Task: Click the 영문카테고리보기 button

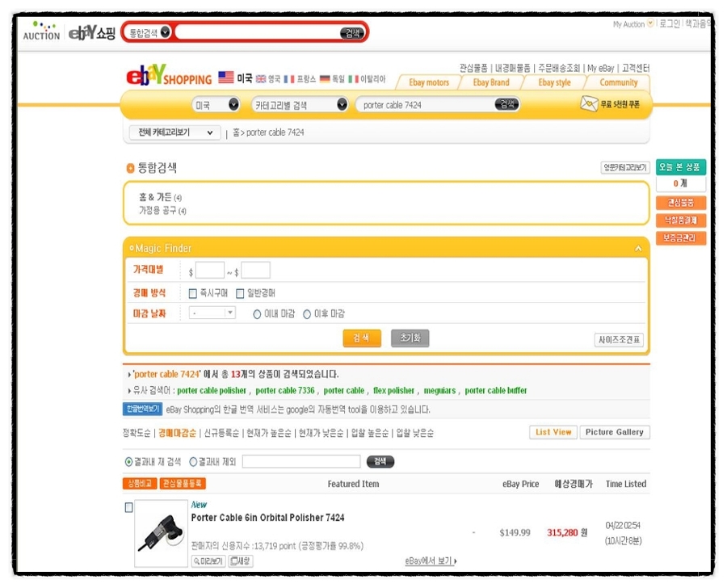Action: tap(624, 167)
